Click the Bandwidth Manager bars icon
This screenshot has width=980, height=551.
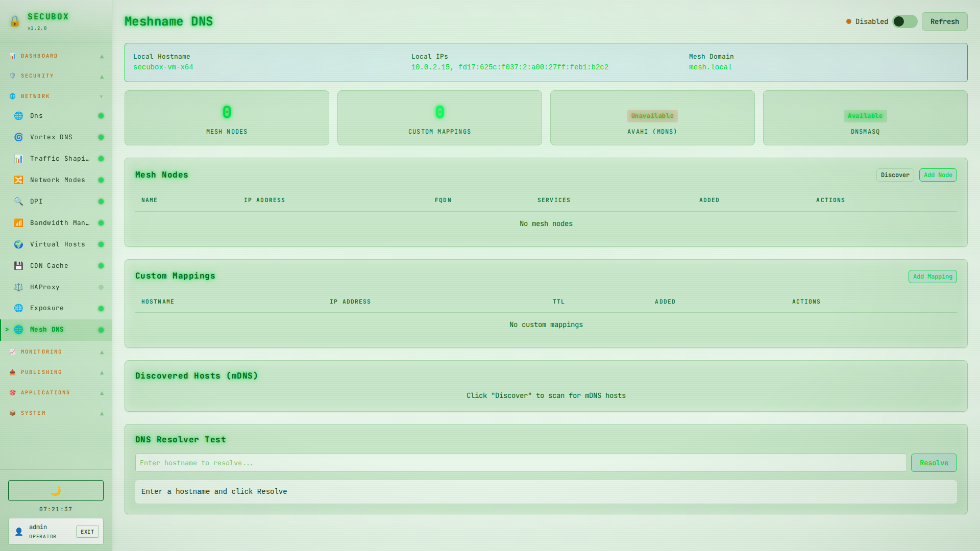(x=18, y=223)
